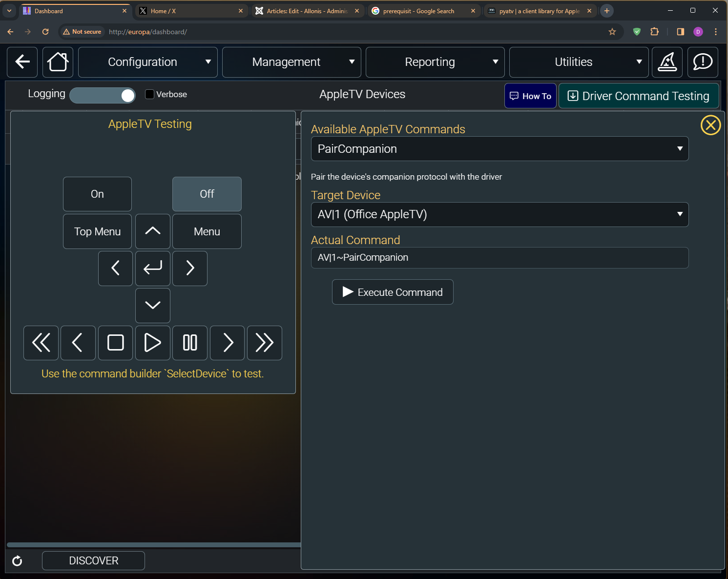This screenshot has height=579, width=728.
Task: Open the wizard hat setup icon
Action: tap(667, 62)
